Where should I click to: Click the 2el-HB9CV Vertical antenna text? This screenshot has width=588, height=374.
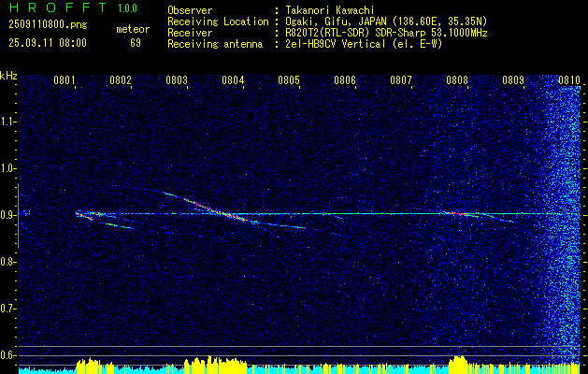coord(365,44)
